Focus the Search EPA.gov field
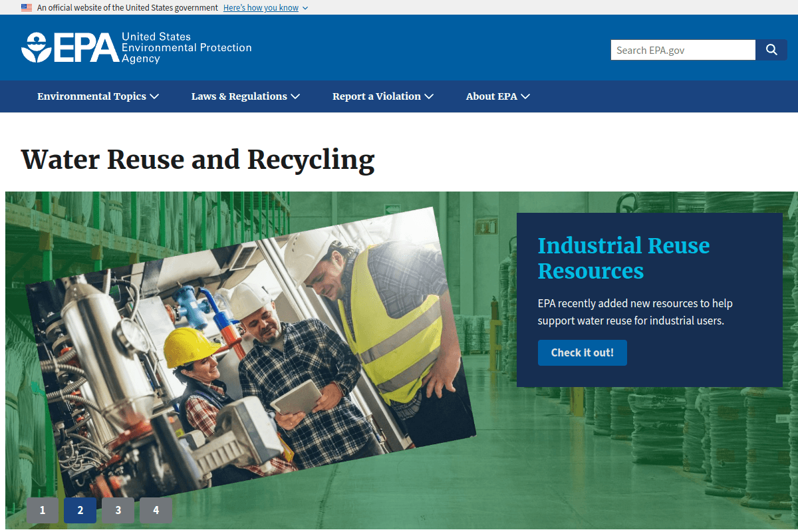 [x=683, y=50]
